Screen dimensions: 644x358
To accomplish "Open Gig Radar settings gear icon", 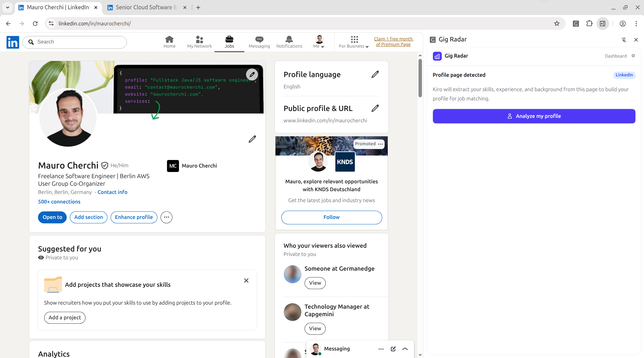I will click(633, 56).
